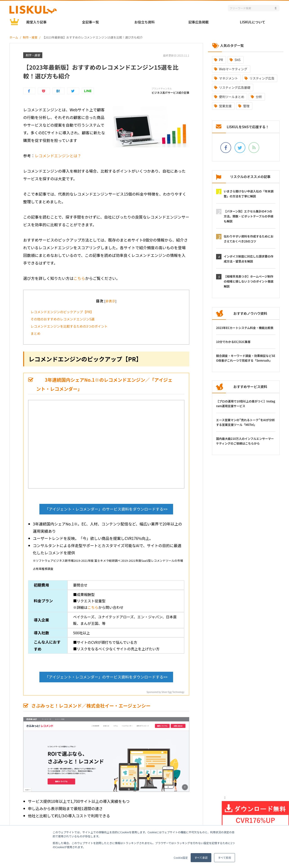The image size is (289, 868).
Task: Open the お役立ち資料 menu
Action: pyautogui.click(x=144, y=22)
